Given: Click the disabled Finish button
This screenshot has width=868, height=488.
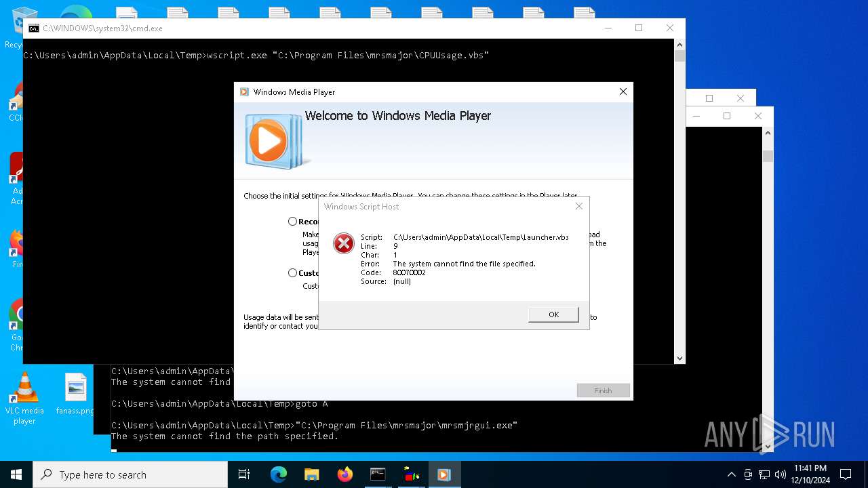Looking at the screenshot, I should 603,390.
